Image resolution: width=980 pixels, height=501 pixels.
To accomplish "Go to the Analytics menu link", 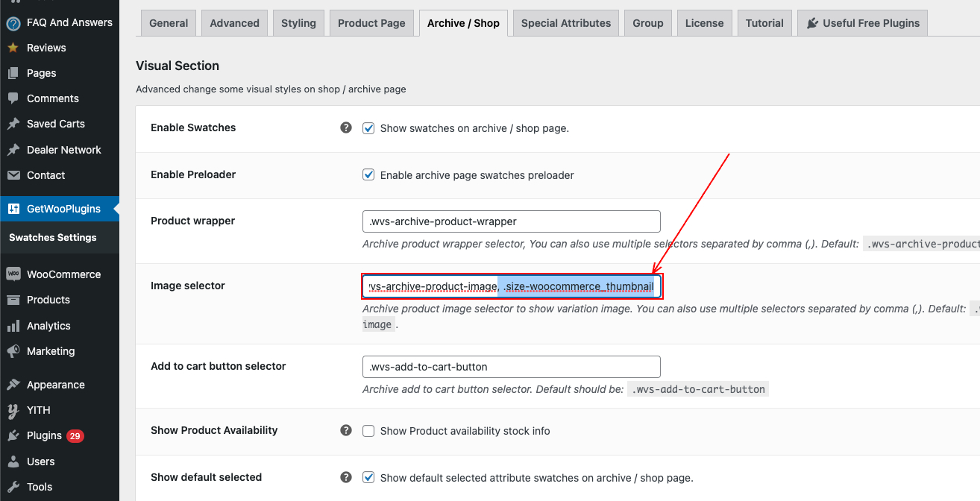I will pyautogui.click(x=48, y=326).
